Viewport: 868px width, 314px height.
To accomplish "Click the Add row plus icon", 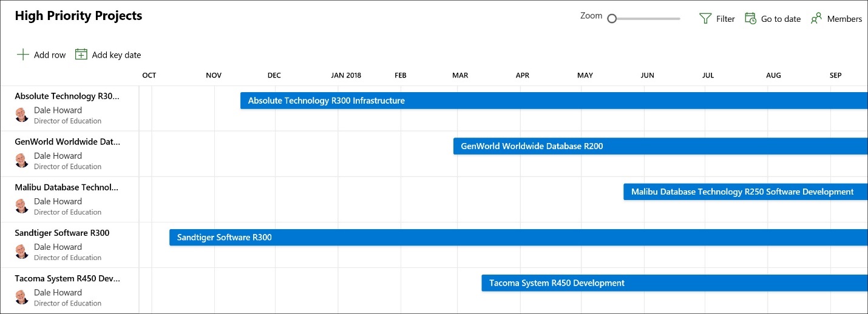I will [x=22, y=55].
